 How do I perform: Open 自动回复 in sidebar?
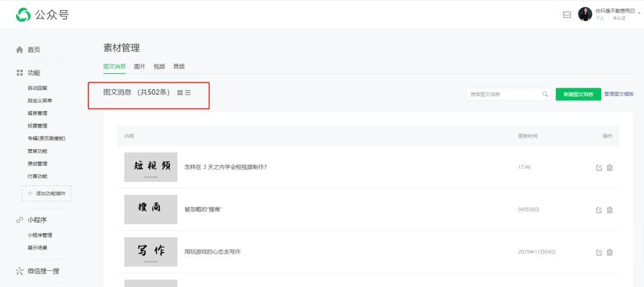[x=38, y=88]
